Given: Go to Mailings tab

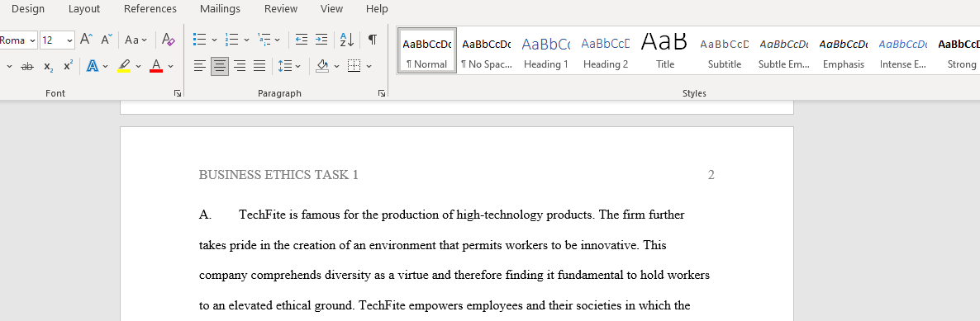Looking at the screenshot, I should [220, 9].
